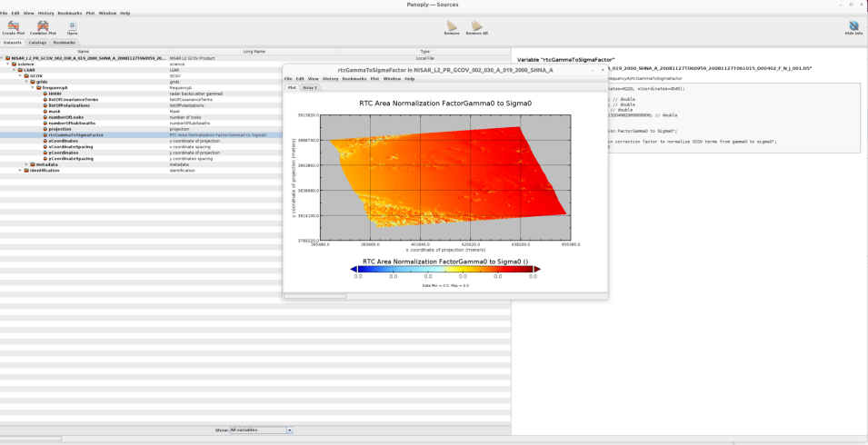Image resolution: width=868 pixels, height=445 pixels.
Task: Click the xCoordinates variable icon
Action: click(x=45, y=141)
